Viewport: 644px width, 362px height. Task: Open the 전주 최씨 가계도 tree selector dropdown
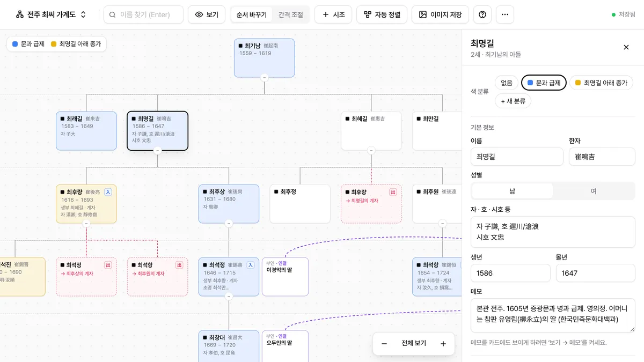51,14
